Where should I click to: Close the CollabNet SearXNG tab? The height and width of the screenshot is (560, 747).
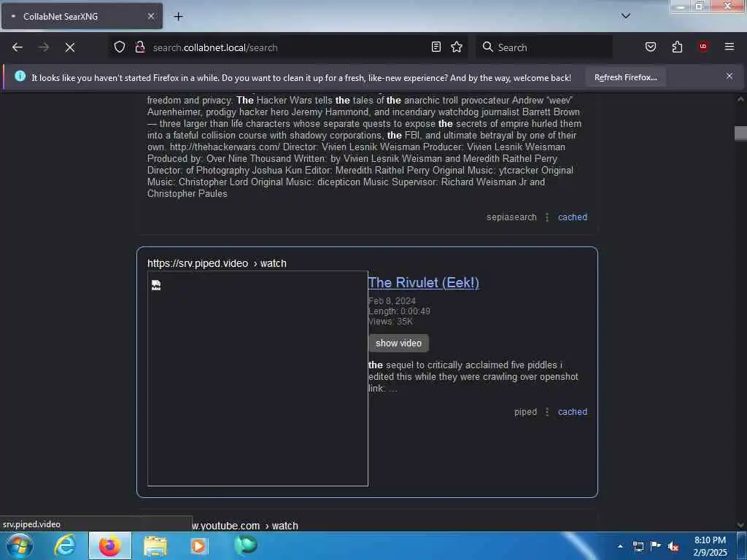(x=150, y=16)
